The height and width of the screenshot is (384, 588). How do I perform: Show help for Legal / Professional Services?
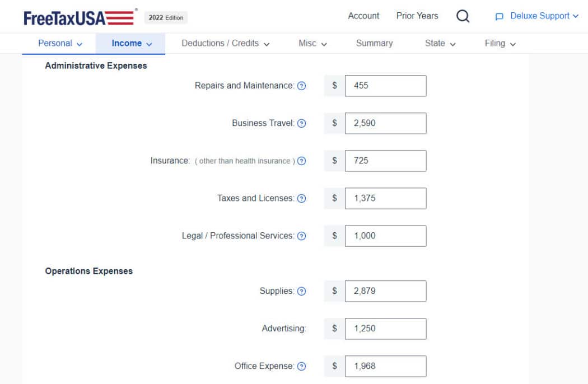[x=301, y=236]
